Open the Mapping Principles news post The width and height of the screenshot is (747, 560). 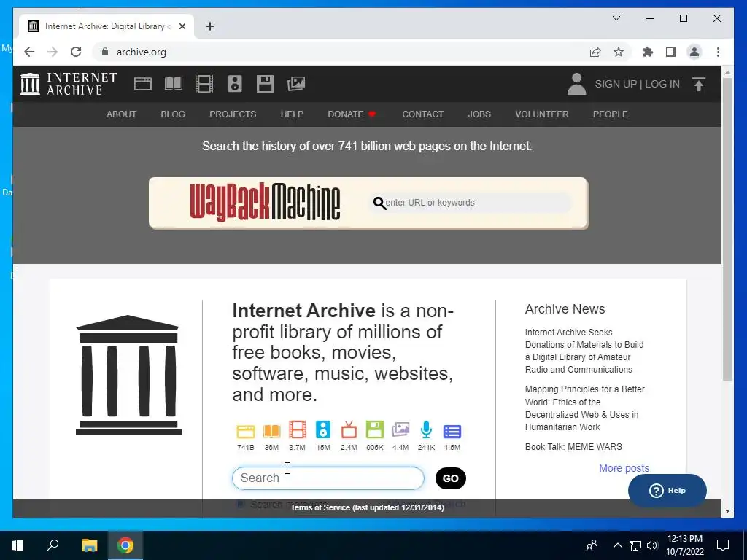[585, 408]
